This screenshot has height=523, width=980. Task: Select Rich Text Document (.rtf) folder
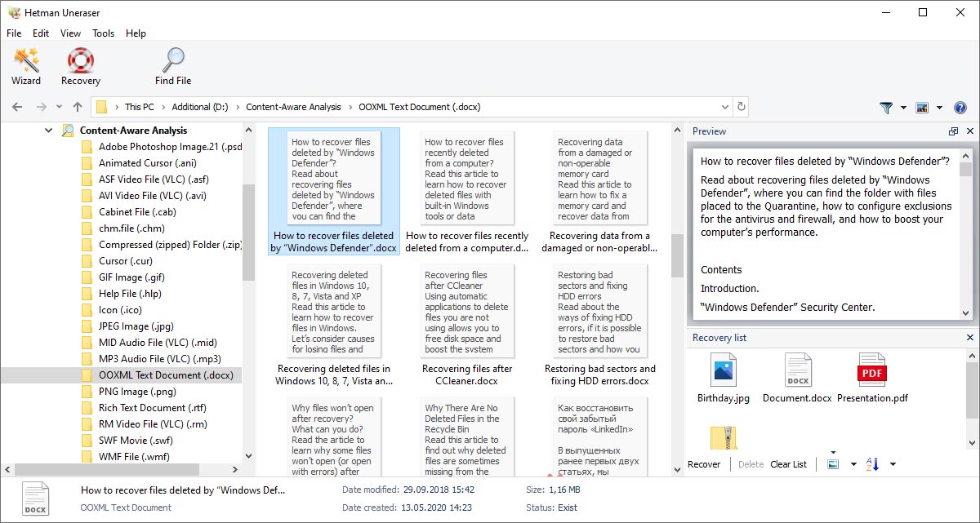[x=144, y=408]
